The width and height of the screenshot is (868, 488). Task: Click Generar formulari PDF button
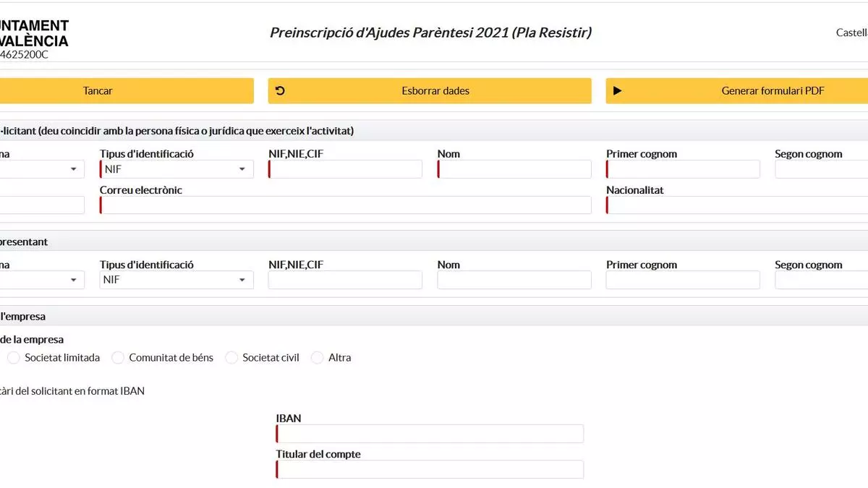pyautogui.click(x=737, y=91)
